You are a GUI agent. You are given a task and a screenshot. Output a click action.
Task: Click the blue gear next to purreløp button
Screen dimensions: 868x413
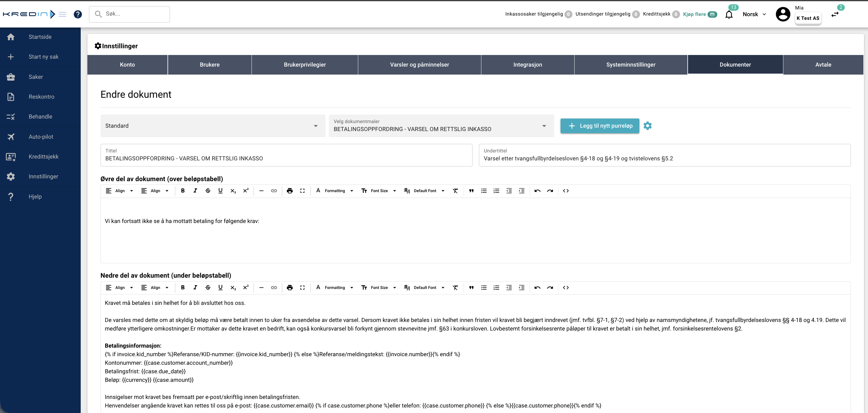[647, 126]
